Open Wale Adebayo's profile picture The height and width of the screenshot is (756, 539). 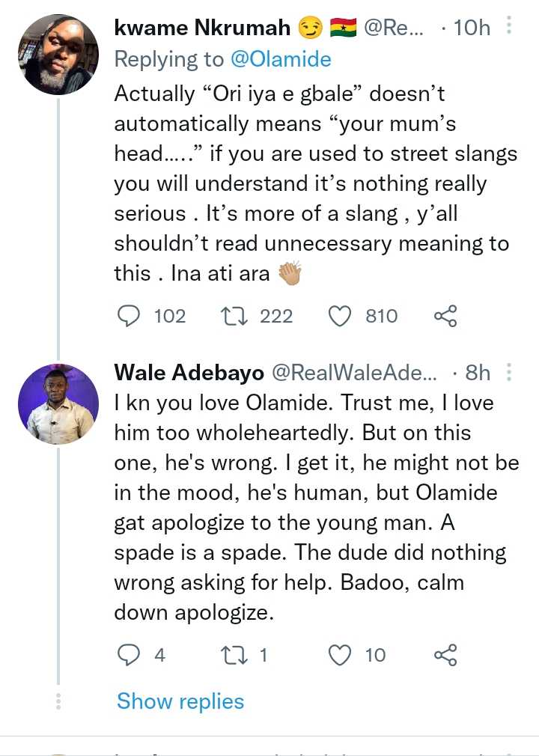(x=58, y=404)
